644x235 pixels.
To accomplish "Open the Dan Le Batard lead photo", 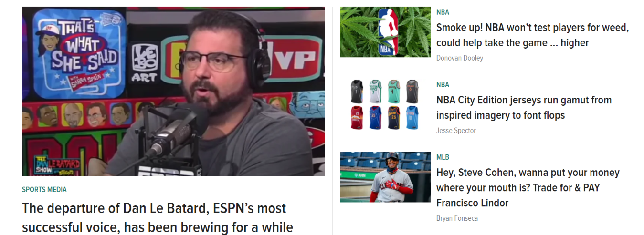I will 173,92.
